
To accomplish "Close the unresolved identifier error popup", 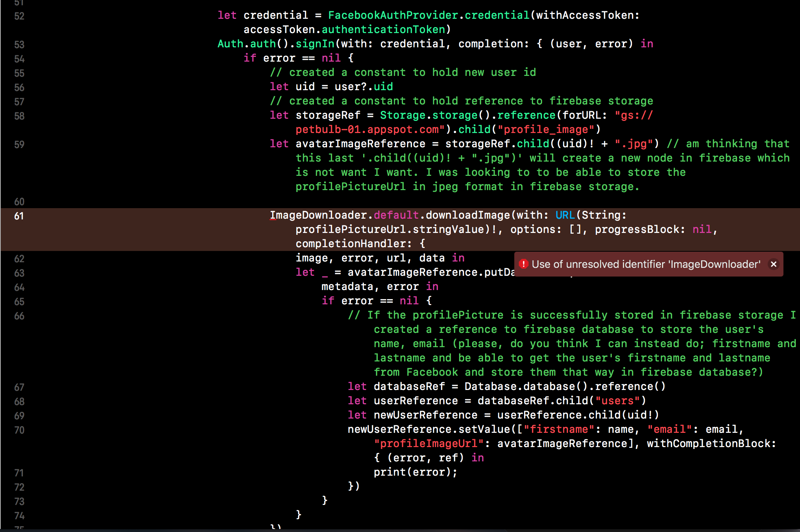I will [774, 264].
